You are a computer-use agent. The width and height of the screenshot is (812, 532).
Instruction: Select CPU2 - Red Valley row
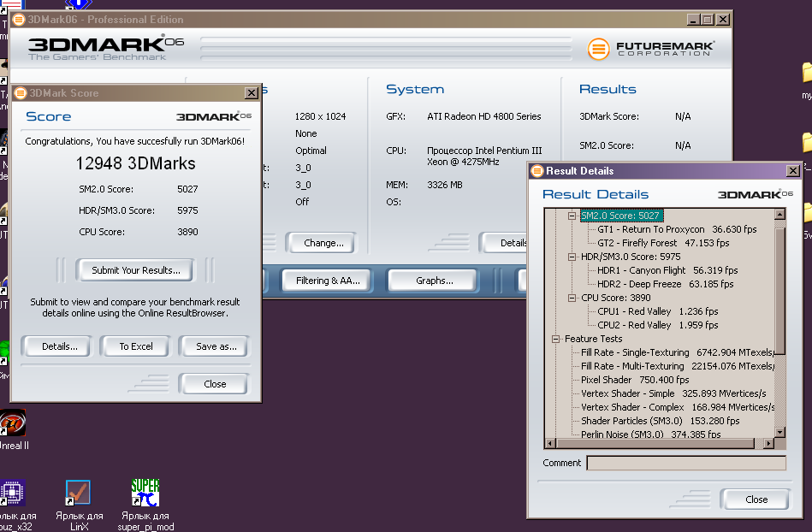point(658,325)
